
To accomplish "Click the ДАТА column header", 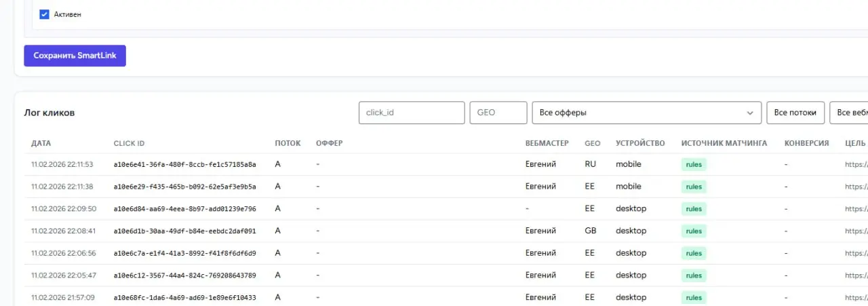I will pyautogui.click(x=41, y=143).
